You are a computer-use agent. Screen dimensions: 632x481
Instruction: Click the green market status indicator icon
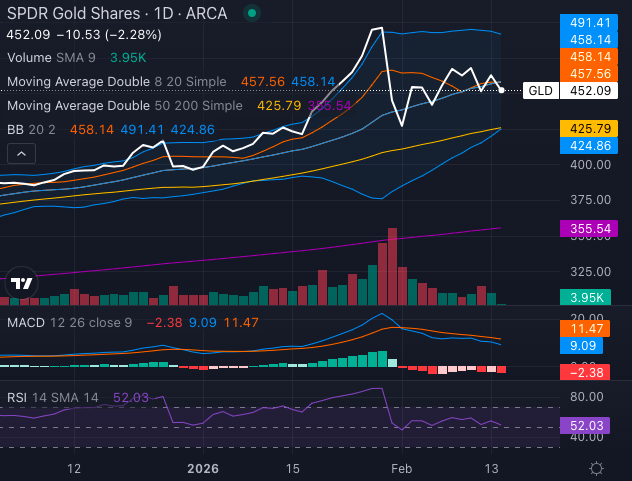251,14
